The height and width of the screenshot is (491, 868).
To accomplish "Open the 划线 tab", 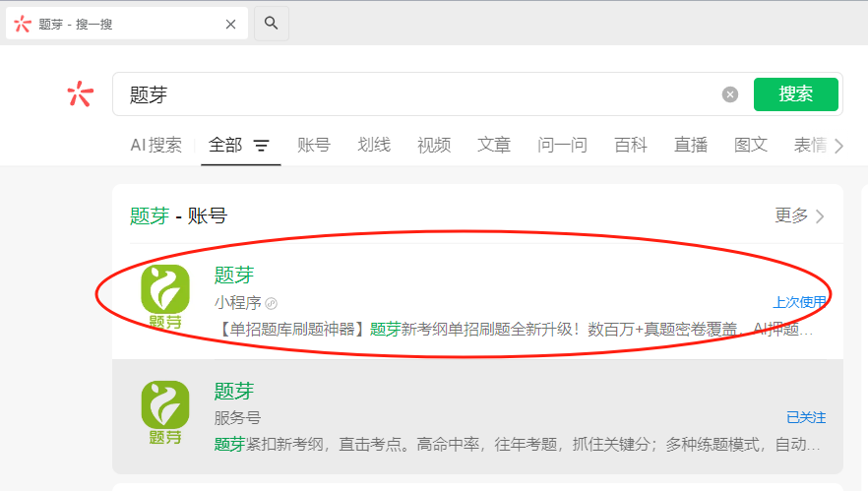I will coord(374,145).
